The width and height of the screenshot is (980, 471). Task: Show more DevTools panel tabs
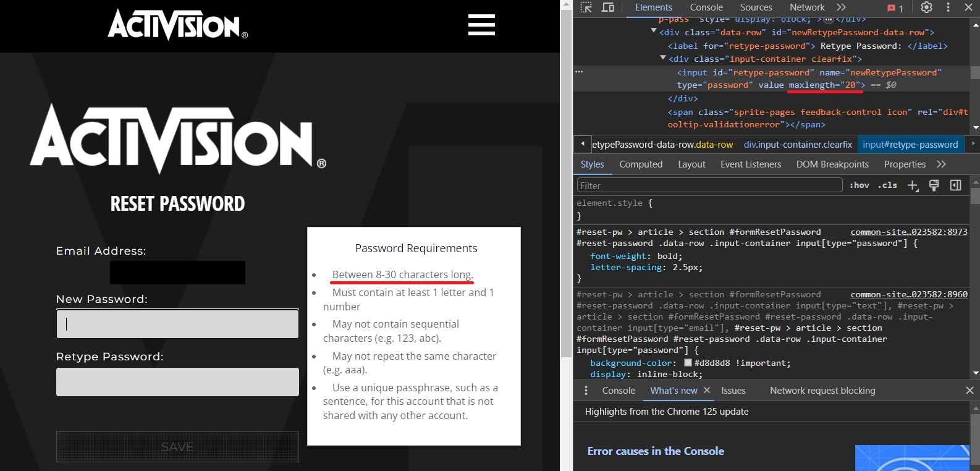(841, 7)
